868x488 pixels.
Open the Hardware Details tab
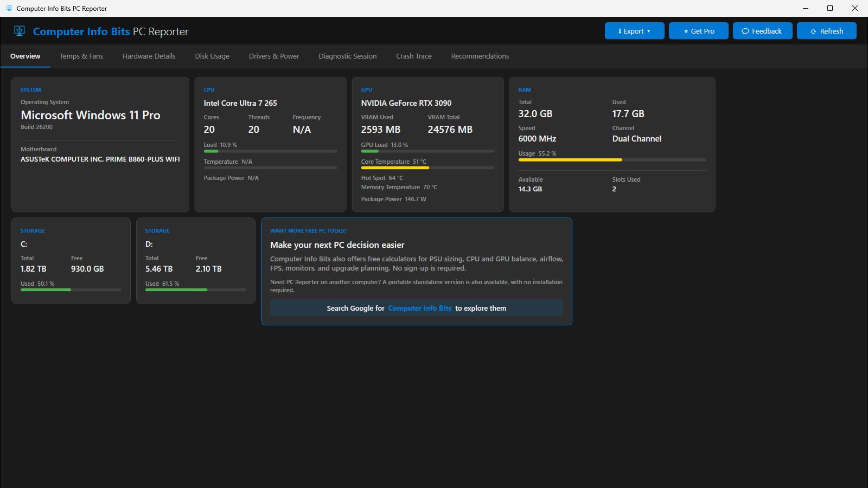(149, 56)
